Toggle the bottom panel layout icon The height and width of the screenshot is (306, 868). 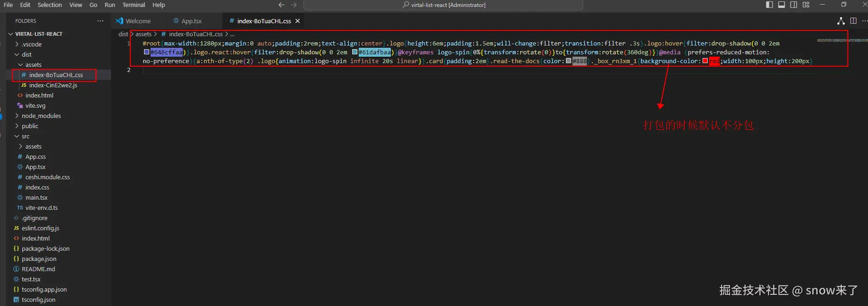(782, 5)
